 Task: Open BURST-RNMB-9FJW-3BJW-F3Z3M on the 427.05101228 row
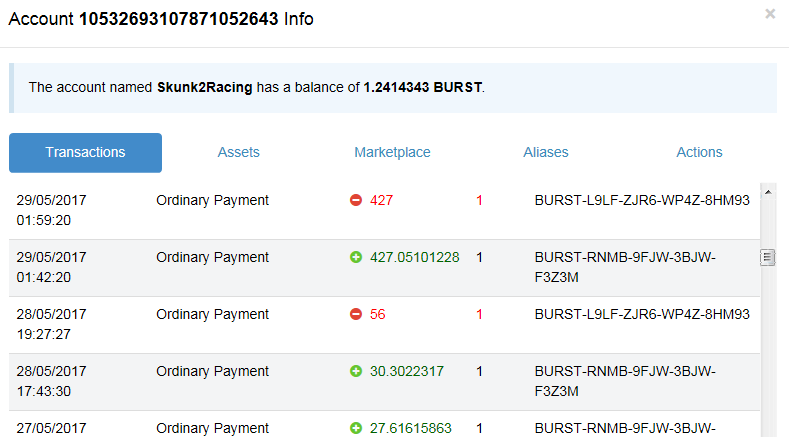[625, 267]
